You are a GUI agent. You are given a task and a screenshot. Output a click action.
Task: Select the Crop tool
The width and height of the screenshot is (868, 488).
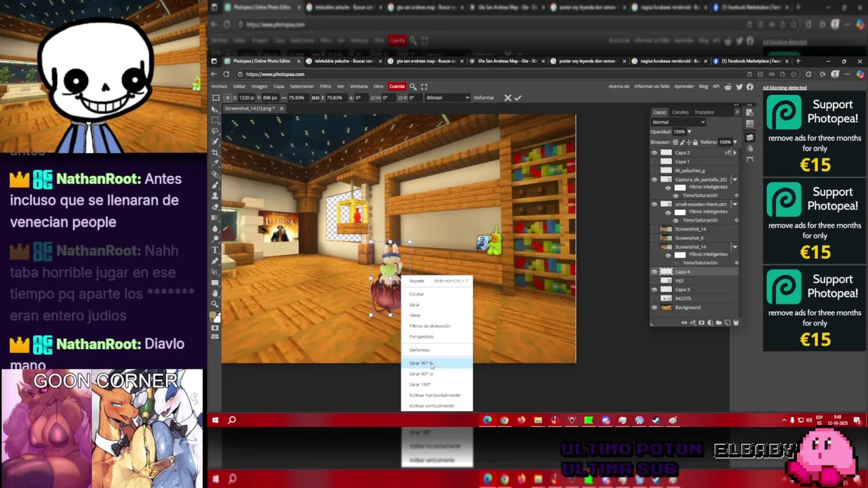click(x=216, y=152)
